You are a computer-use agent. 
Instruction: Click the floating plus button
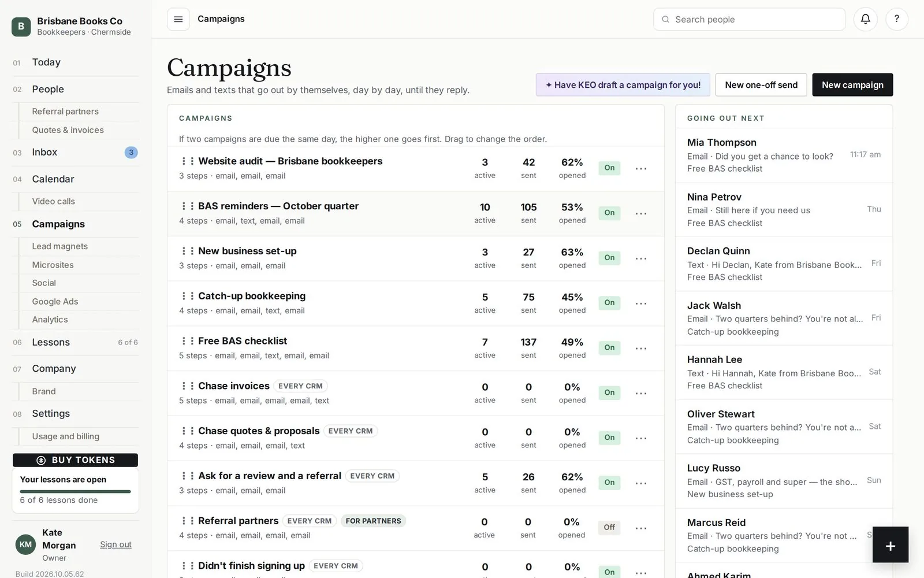pyautogui.click(x=890, y=544)
